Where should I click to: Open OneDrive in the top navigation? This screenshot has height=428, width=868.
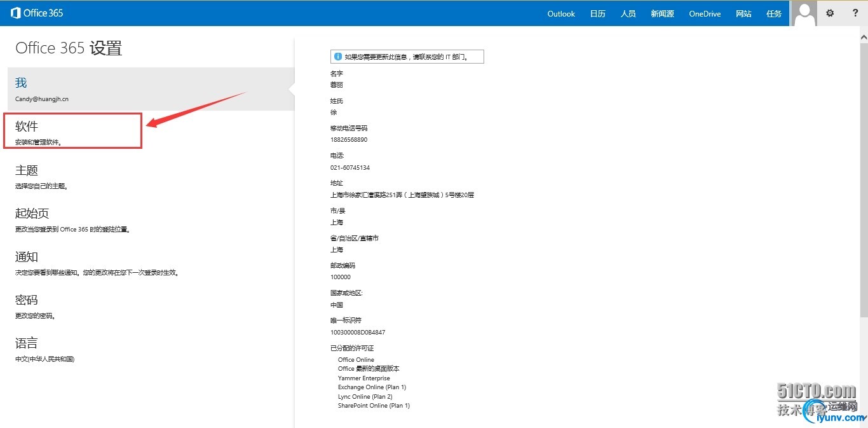pos(705,13)
